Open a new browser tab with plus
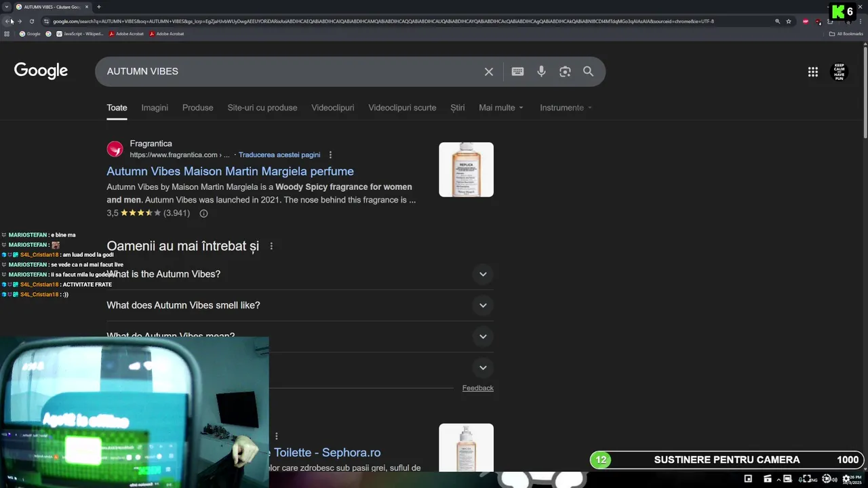Screen dimensions: 868x488 [x=99, y=7]
